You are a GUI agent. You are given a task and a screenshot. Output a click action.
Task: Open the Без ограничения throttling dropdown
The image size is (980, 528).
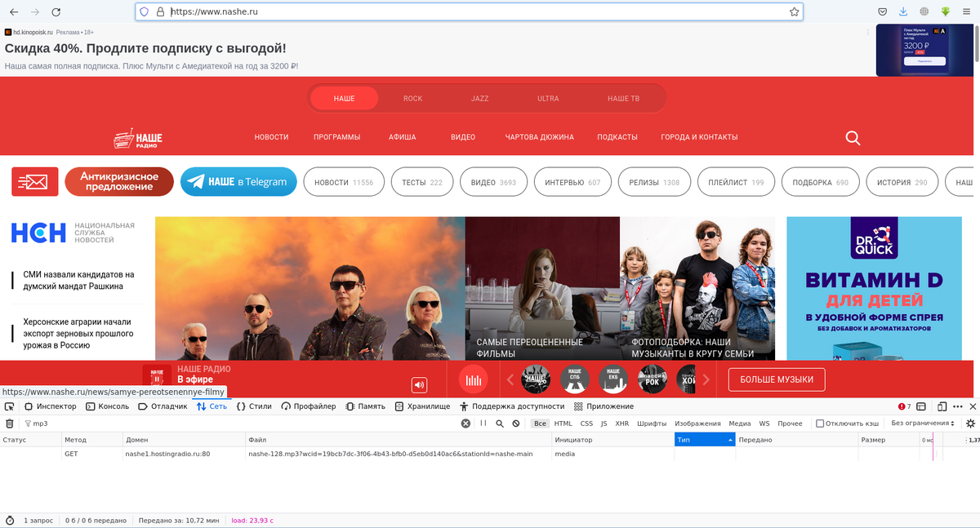coord(923,424)
